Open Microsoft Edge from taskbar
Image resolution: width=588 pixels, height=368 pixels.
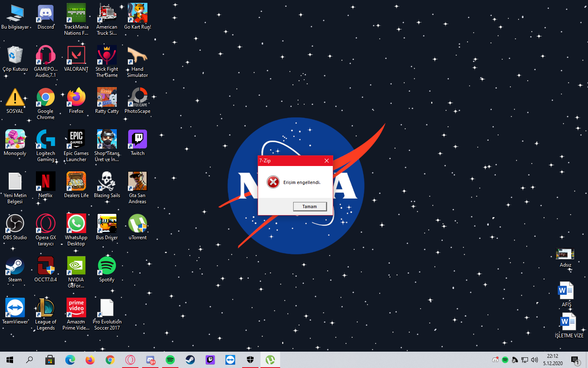tap(70, 360)
